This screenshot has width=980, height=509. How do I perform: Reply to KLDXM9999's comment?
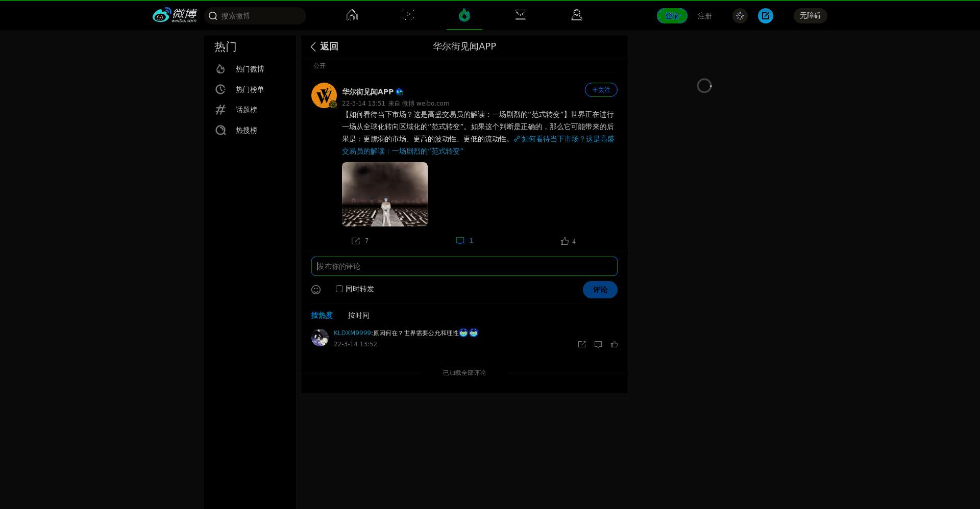(598, 344)
